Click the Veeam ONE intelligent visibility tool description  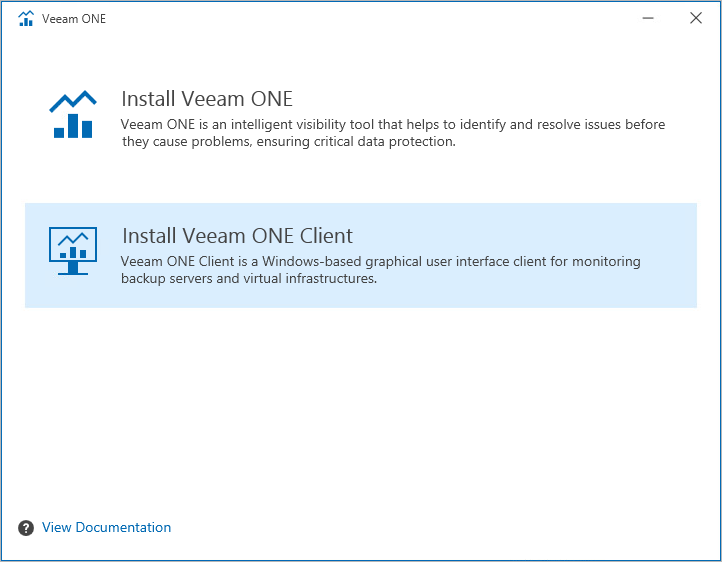[393, 133]
